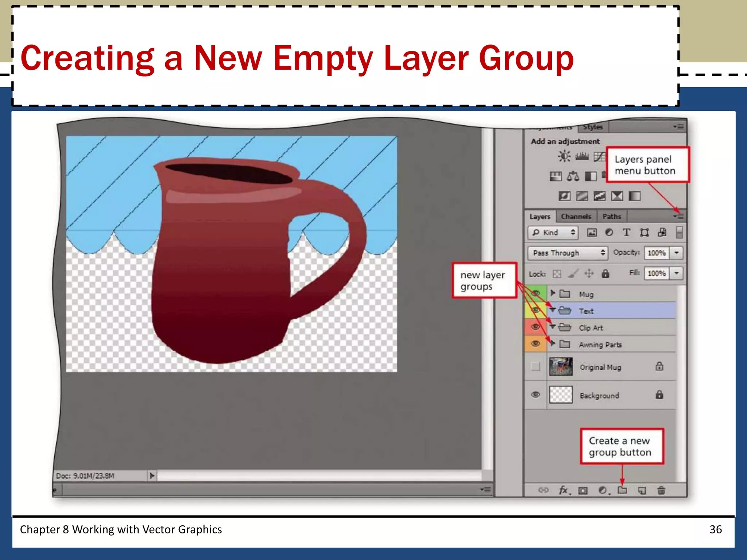Filter layers by type layers
The image size is (747, 560).
pyautogui.click(x=627, y=233)
